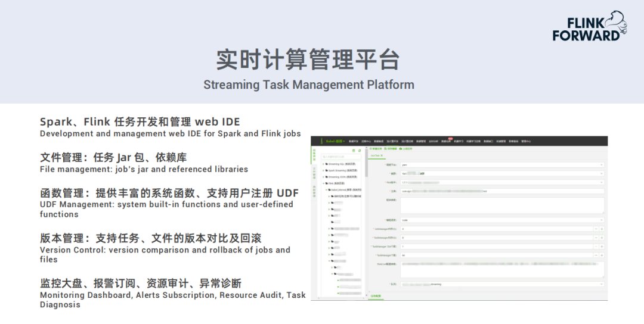Click the JobManager内存 value field
Image resolution: width=644 pixels, height=324 pixels.
[497, 229]
